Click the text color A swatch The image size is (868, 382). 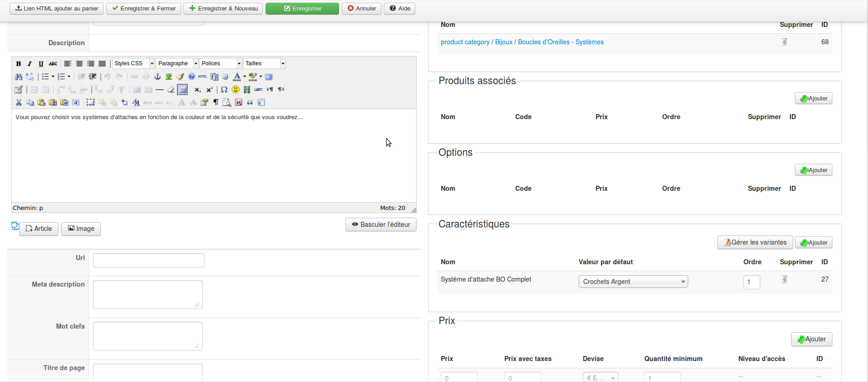237,77
